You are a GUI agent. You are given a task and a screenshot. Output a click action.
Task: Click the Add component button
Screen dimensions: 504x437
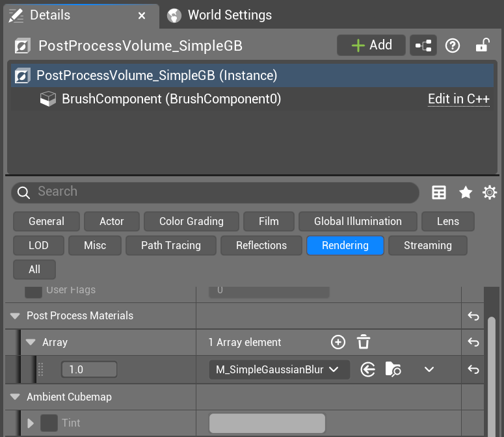pos(371,46)
